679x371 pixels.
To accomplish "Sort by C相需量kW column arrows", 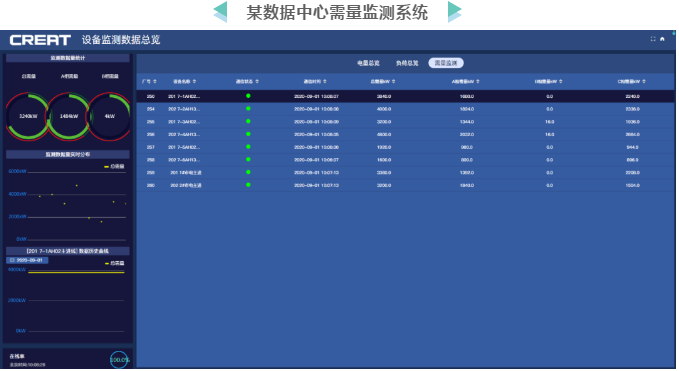I will (644, 81).
